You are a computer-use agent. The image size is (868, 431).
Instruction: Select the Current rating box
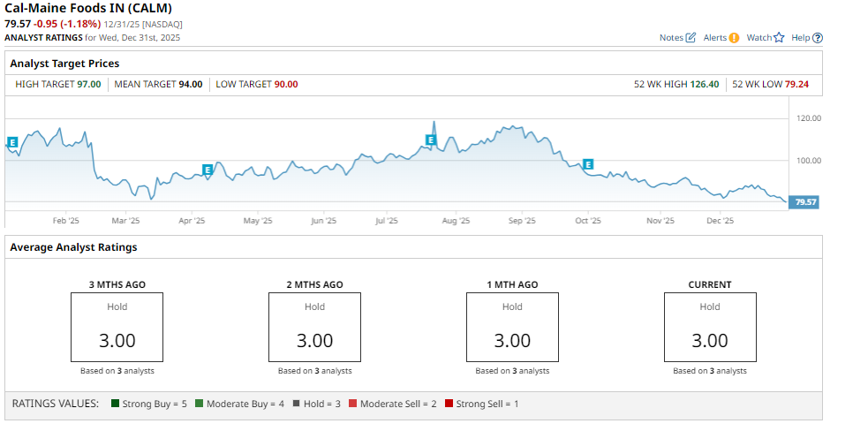pos(710,328)
